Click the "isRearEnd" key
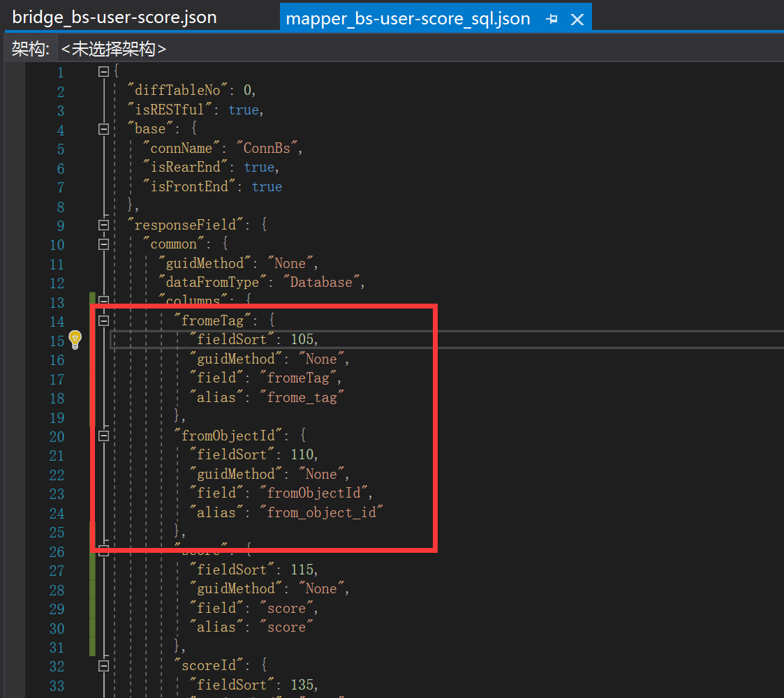The image size is (784, 698). (x=185, y=167)
